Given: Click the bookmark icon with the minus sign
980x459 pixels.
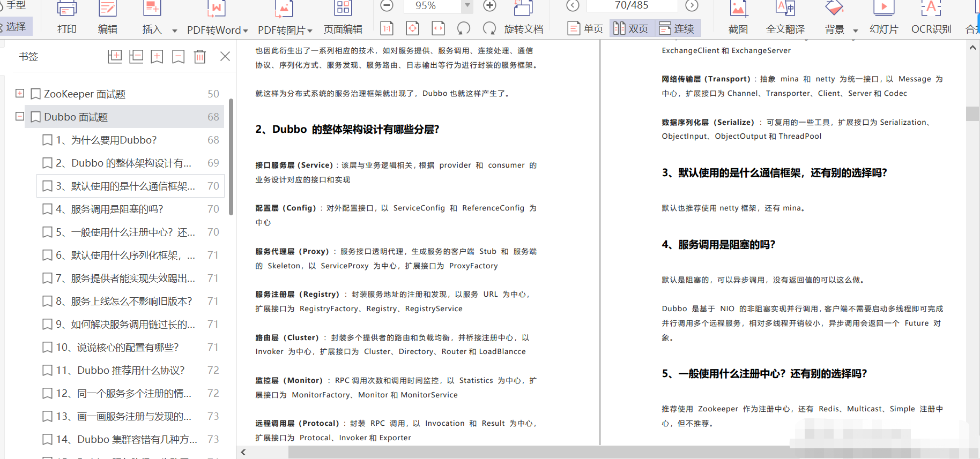Looking at the screenshot, I should [179, 56].
